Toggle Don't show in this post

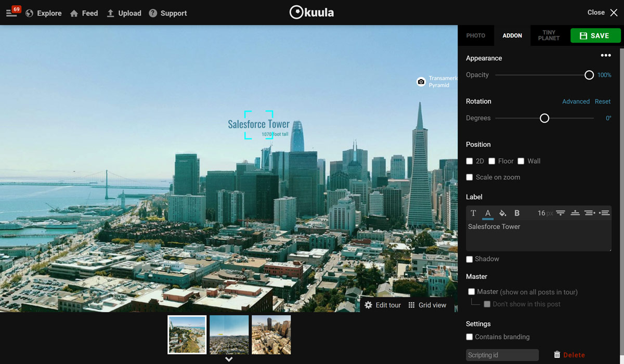[487, 304]
